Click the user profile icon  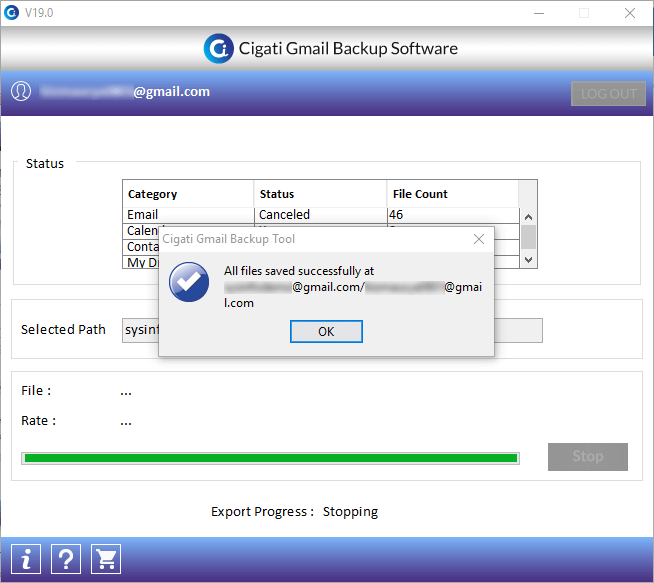tap(21, 91)
